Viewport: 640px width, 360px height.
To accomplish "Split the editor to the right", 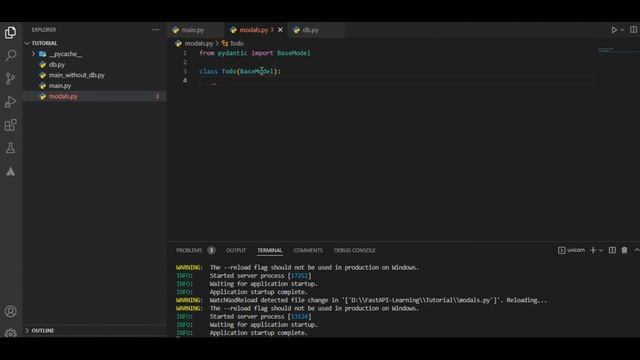I will click(633, 30).
